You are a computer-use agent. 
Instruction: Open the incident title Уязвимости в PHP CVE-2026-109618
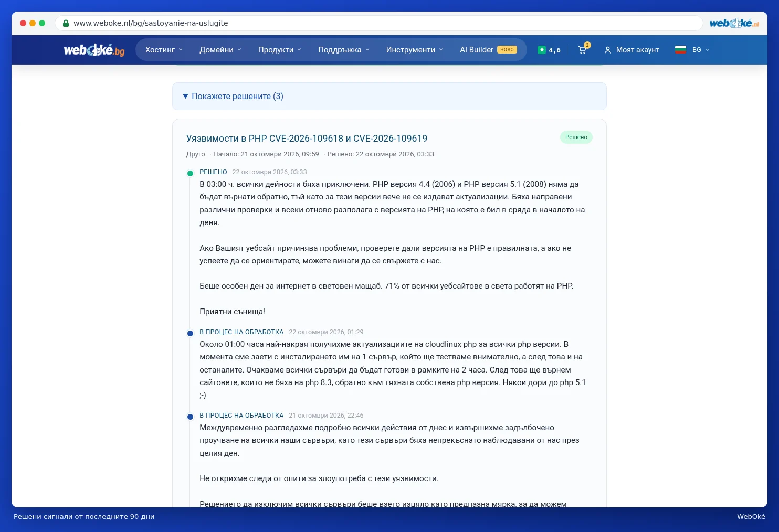pyautogui.click(x=307, y=139)
